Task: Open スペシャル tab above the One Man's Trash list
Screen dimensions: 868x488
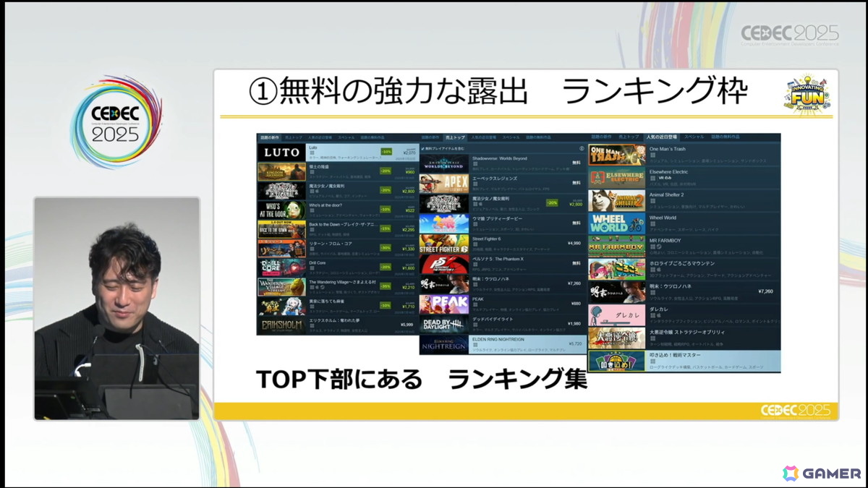Action: pyautogui.click(x=694, y=137)
